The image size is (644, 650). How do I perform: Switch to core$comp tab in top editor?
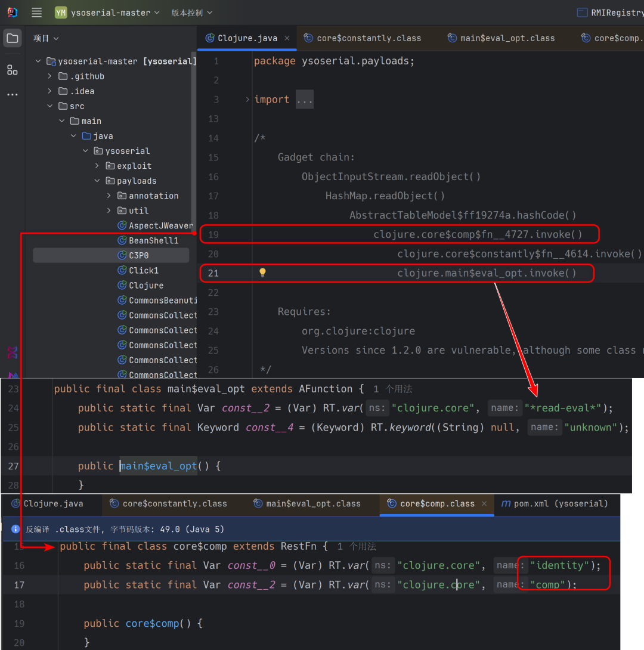coord(612,38)
